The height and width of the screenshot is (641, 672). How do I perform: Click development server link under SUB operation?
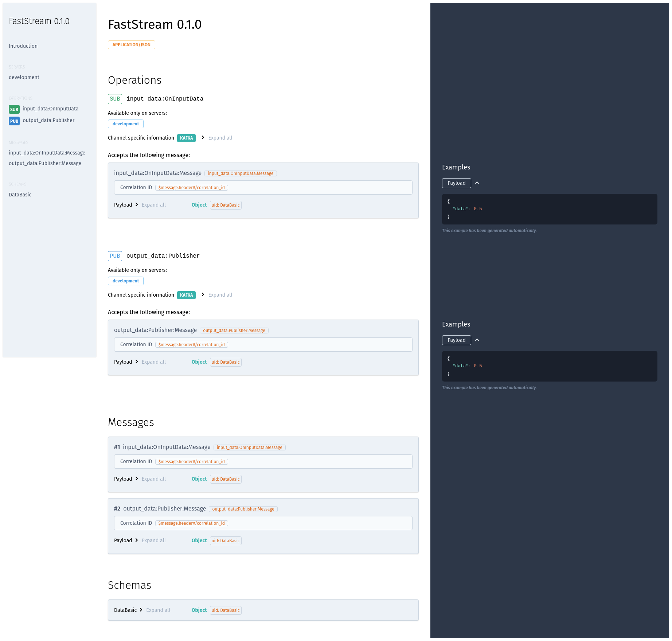coord(126,124)
